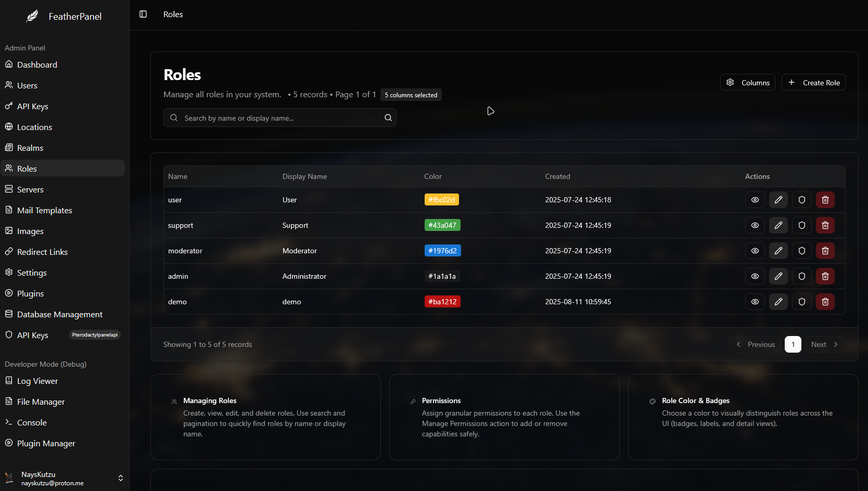Delete the demo role with the trash icon
The width and height of the screenshot is (868, 491).
click(825, 302)
